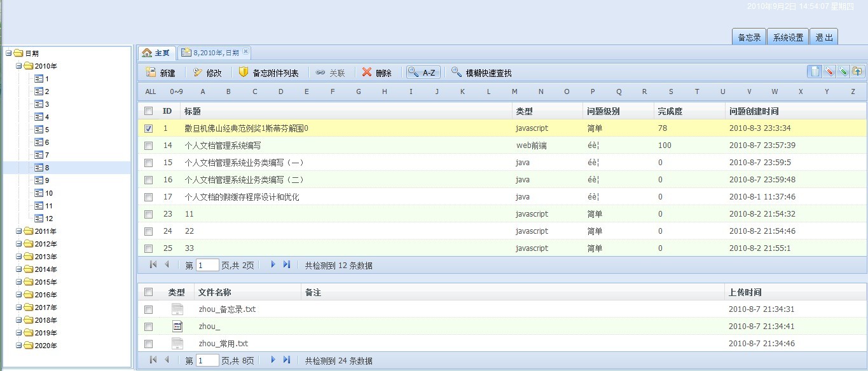Click the next-page arrow in lower pagination bar
This screenshot has width=868, height=371.
click(x=273, y=360)
